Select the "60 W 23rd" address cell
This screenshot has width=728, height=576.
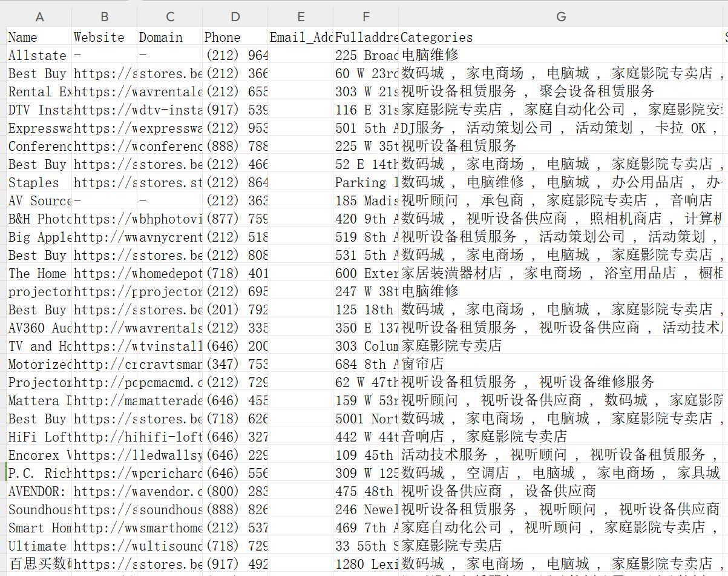coord(366,73)
